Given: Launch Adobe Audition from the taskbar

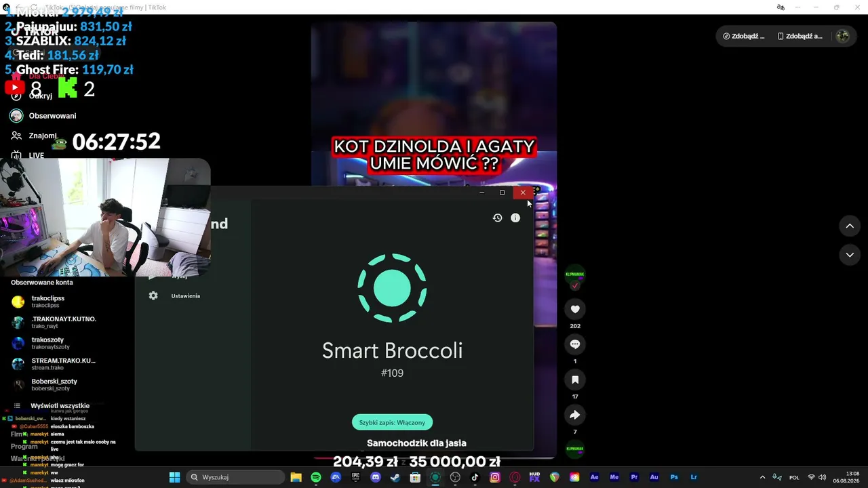Looking at the screenshot, I should pyautogui.click(x=654, y=477).
